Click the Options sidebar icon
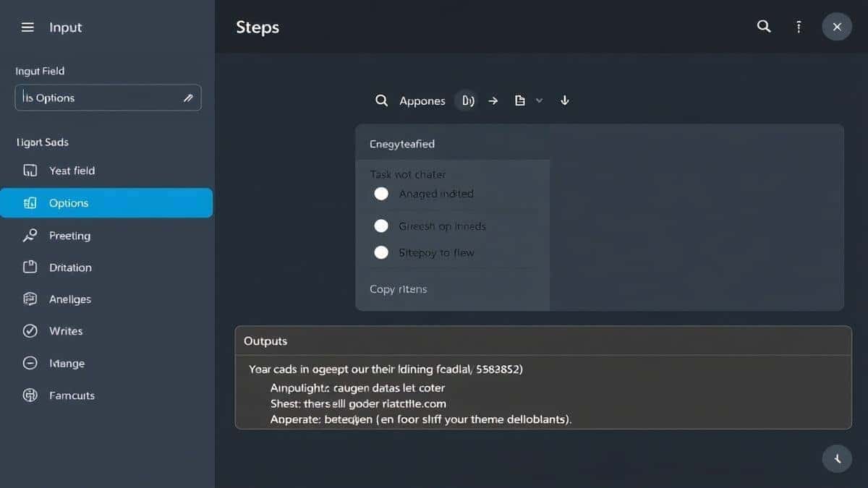The width and height of the screenshot is (868, 488). pos(30,203)
